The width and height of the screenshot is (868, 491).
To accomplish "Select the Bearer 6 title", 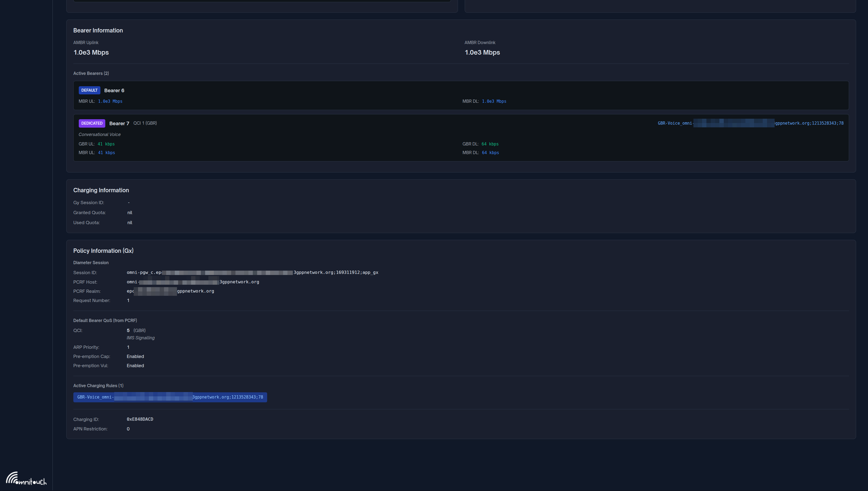I will pyautogui.click(x=114, y=91).
